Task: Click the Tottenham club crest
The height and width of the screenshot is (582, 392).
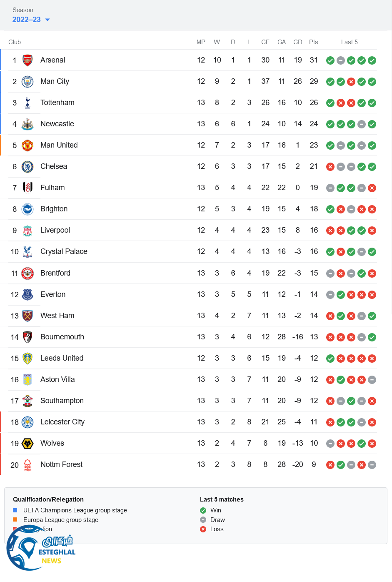Action: (27, 103)
